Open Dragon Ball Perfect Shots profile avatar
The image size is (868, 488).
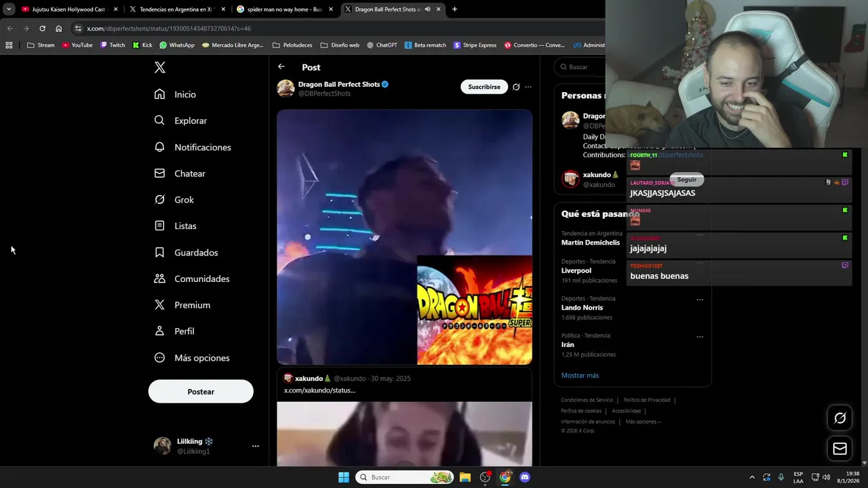(x=285, y=88)
